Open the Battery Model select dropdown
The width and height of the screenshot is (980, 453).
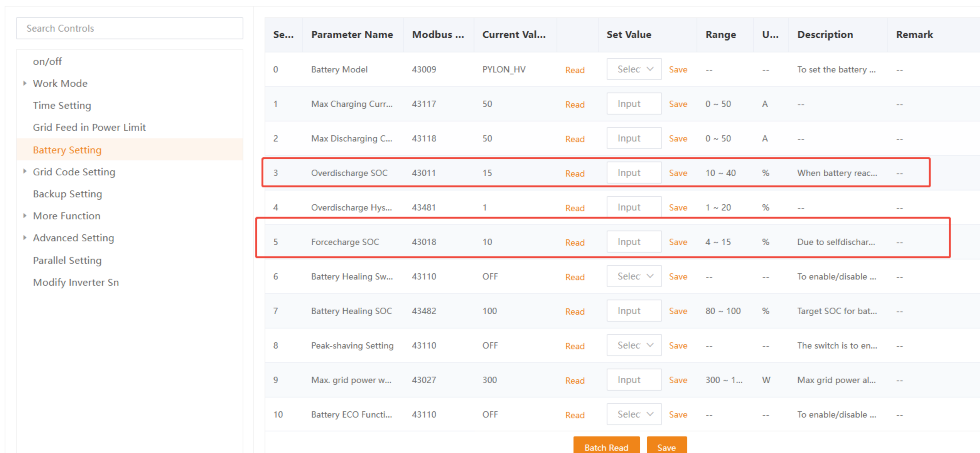point(634,69)
